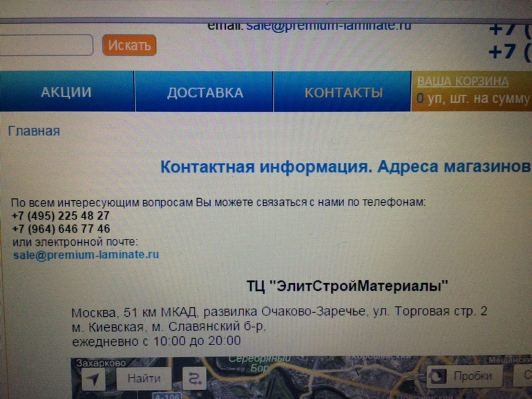Click the Главная breadcrumb link
This screenshot has width=532, height=399.
click(x=34, y=130)
